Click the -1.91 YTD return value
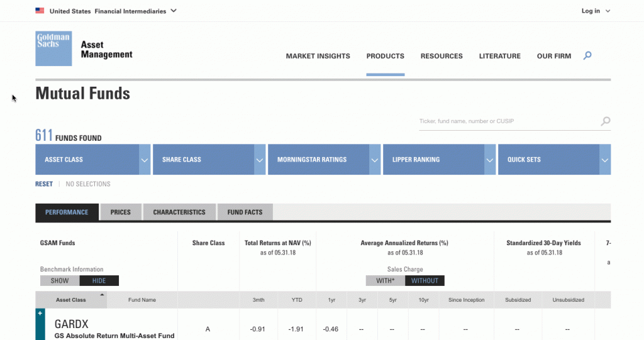644x340 pixels. [x=296, y=329]
